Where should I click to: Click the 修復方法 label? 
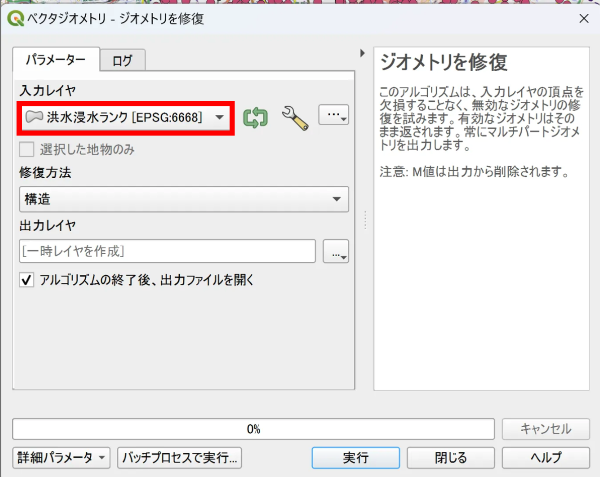tap(45, 173)
